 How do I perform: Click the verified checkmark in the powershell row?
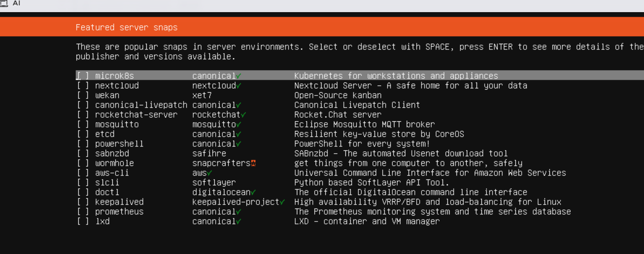239,144
